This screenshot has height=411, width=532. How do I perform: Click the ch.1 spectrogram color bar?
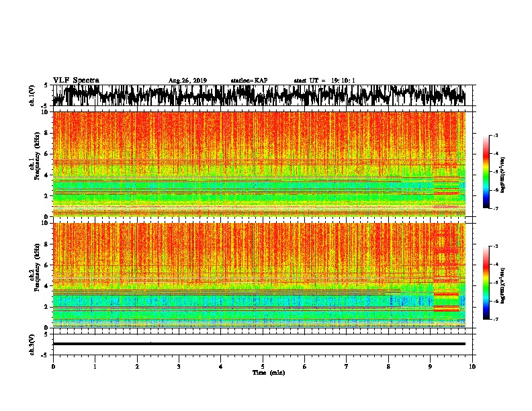point(486,172)
